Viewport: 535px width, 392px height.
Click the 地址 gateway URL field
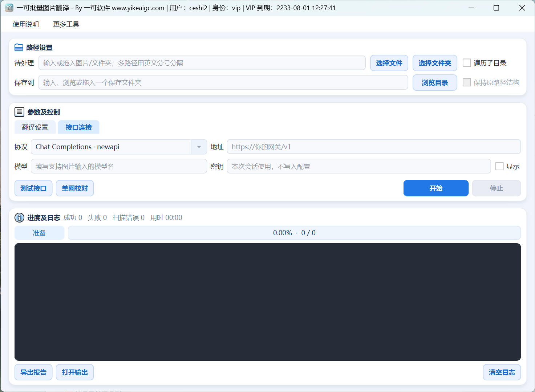[374, 147]
